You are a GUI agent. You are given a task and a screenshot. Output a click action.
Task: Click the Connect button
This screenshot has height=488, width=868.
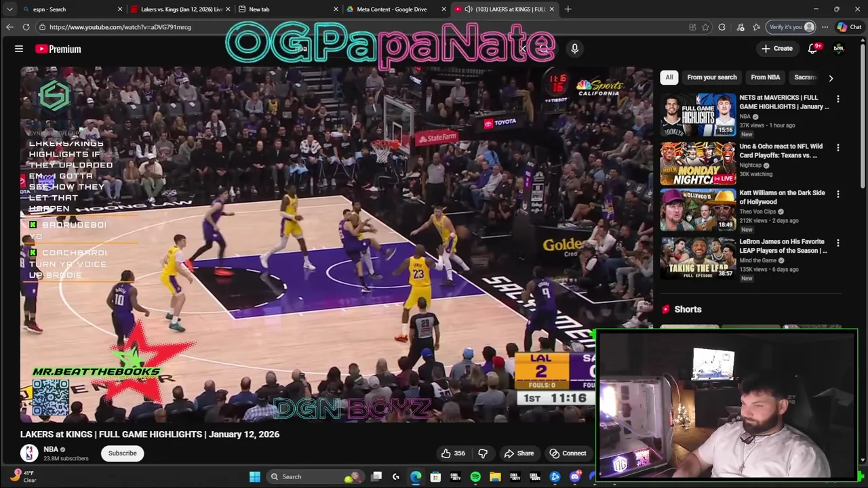point(568,453)
